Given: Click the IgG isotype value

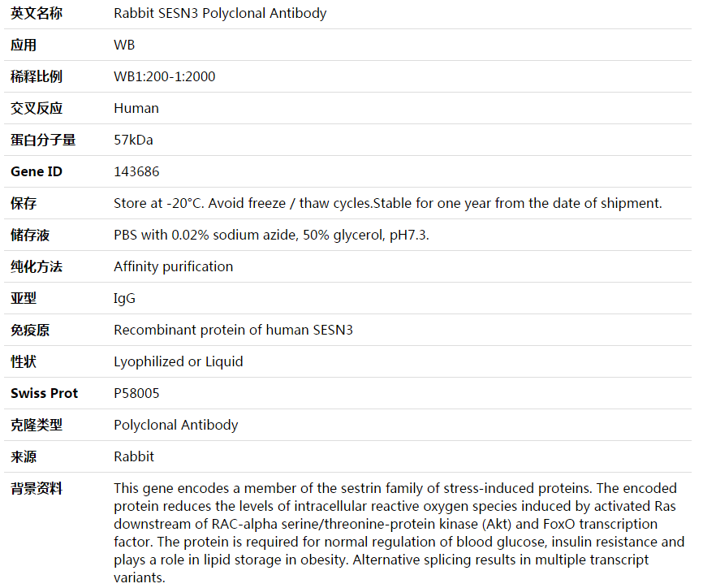Looking at the screenshot, I should (125, 299).
